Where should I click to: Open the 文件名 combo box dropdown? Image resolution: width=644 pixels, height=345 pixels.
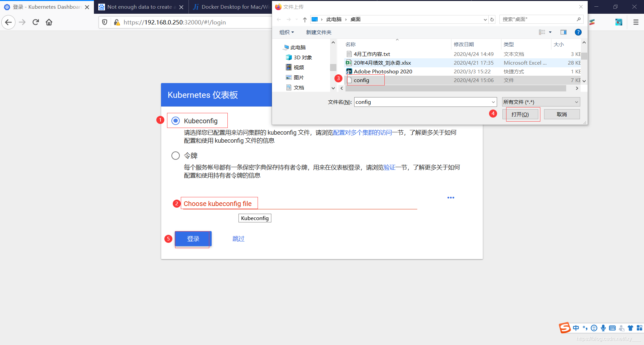(493, 102)
